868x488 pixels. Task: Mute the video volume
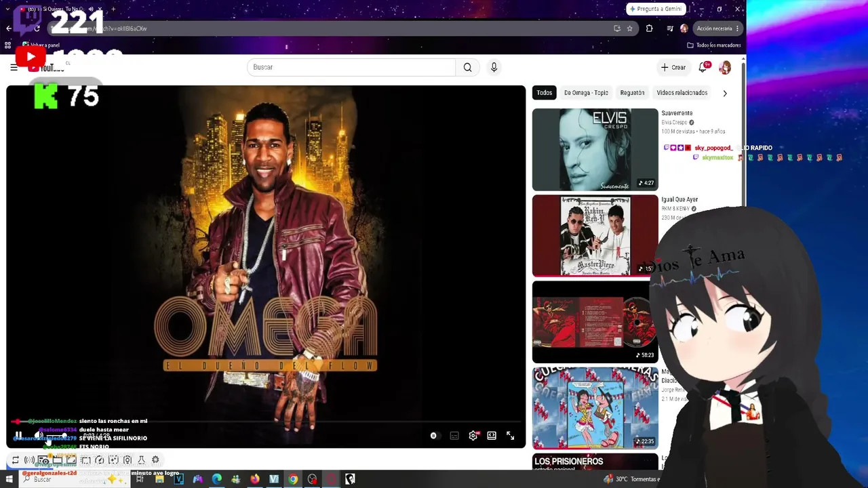click(39, 436)
